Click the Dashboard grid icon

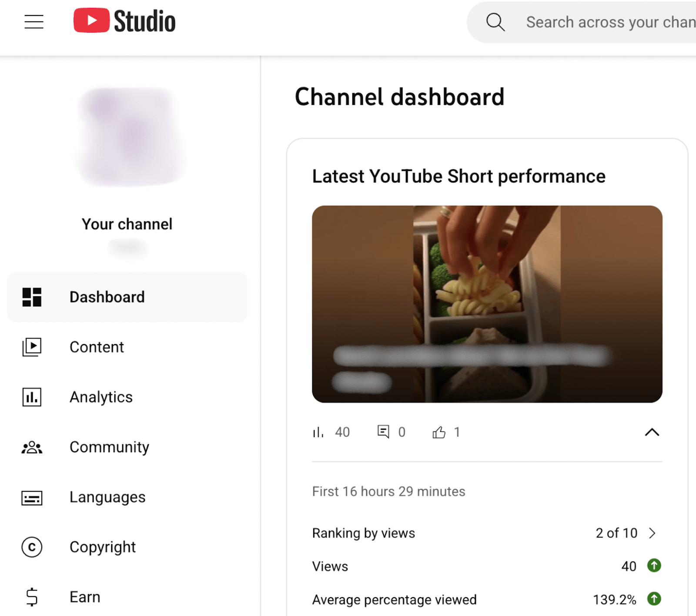click(x=32, y=297)
